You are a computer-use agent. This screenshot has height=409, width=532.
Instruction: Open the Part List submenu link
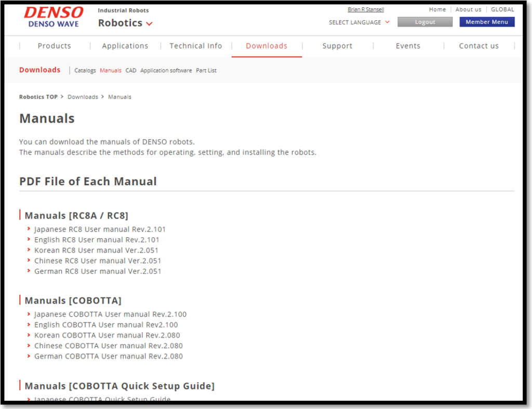click(x=206, y=71)
